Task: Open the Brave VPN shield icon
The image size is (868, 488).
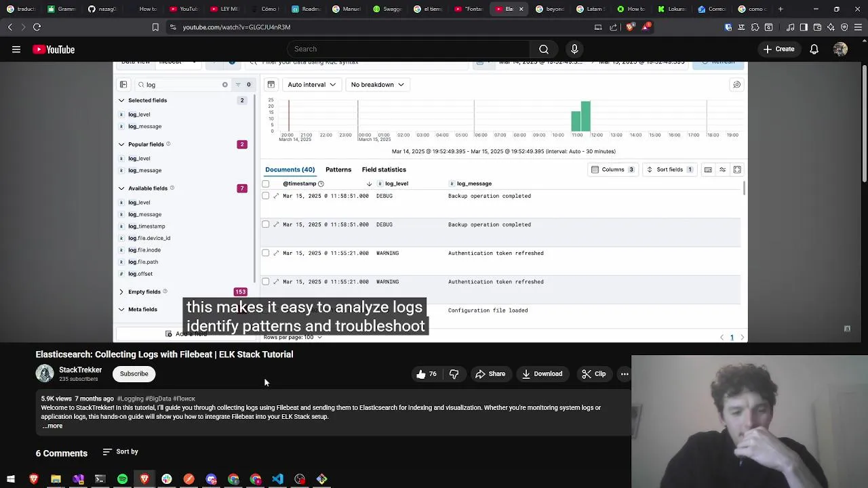Action: tap(844, 27)
